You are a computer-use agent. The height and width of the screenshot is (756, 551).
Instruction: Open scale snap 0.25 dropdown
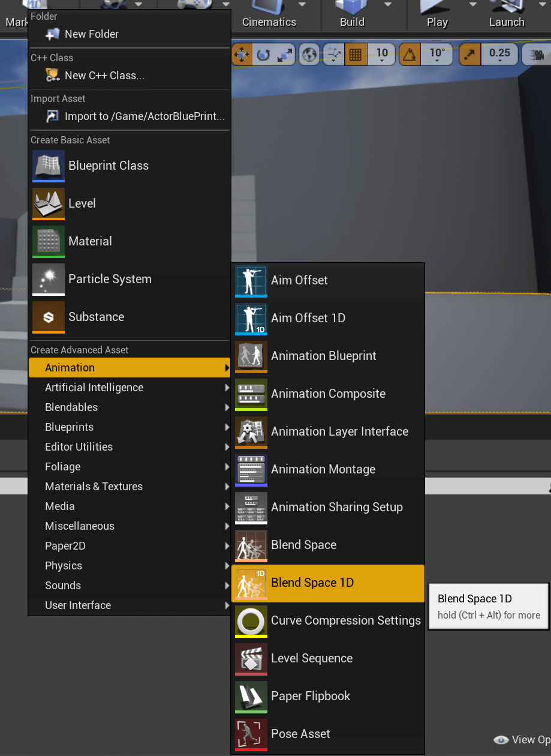pyautogui.click(x=499, y=55)
